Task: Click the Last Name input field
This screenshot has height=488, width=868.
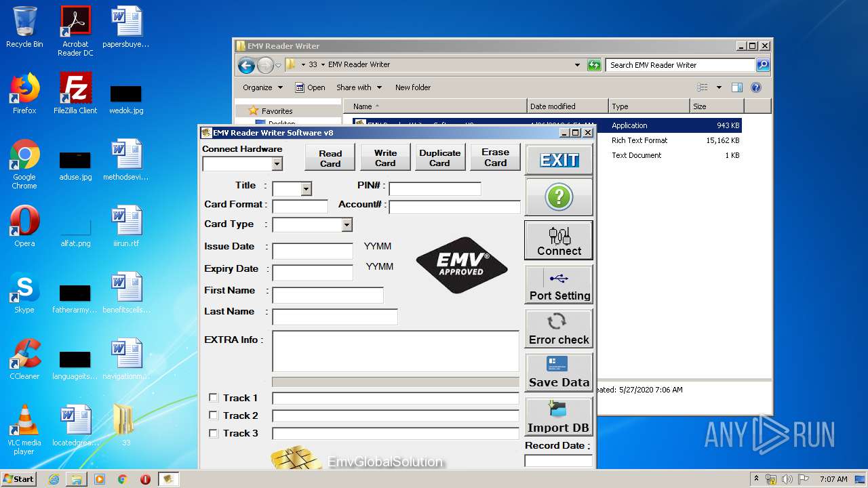Action: [335, 317]
